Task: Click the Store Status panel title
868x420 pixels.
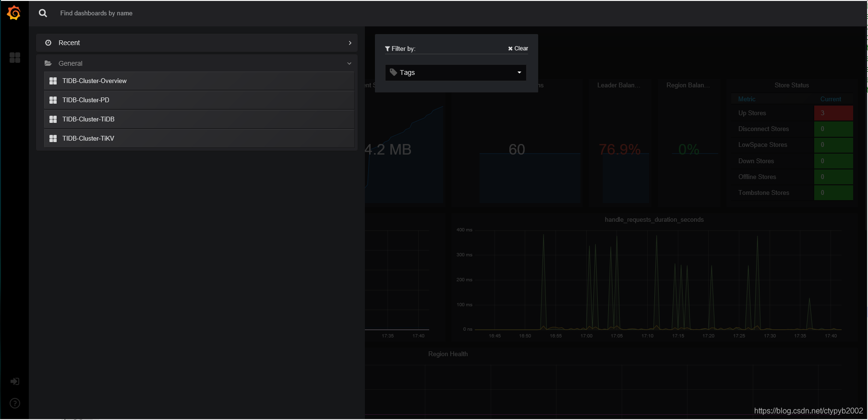Action: tap(792, 85)
